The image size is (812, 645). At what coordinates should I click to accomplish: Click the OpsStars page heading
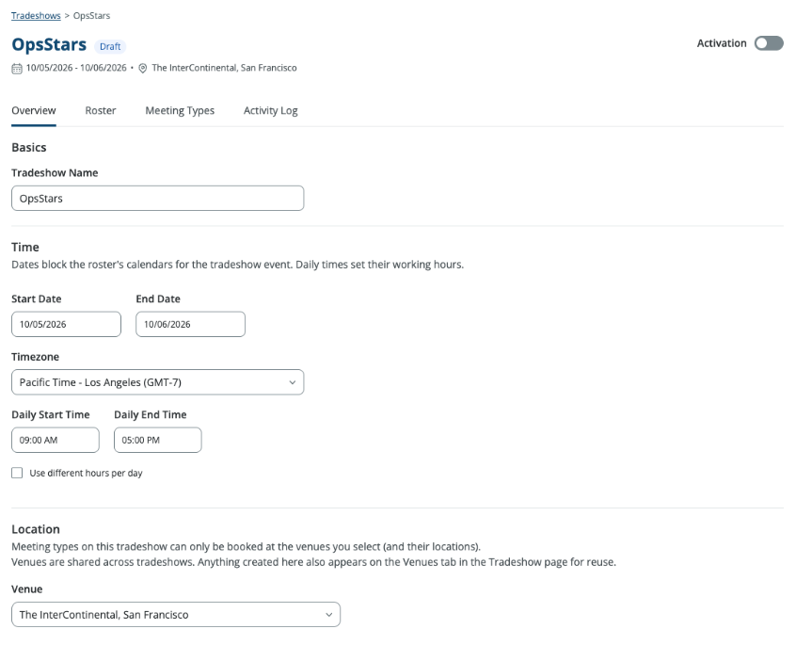(49, 44)
